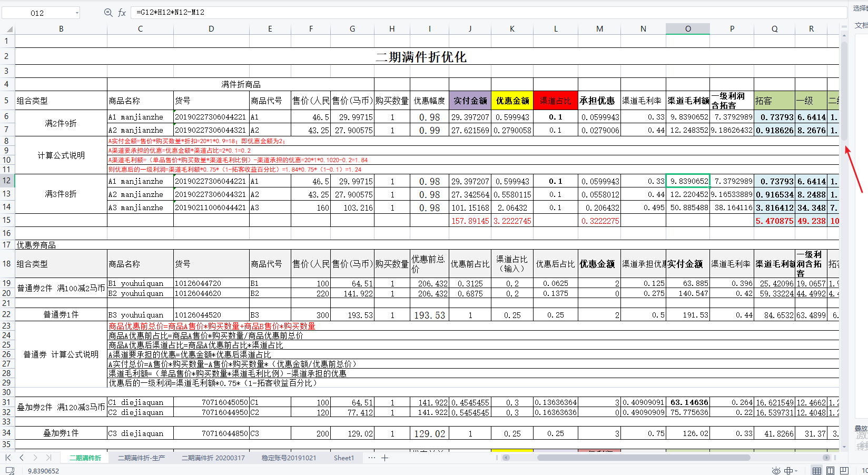Open the 稳定账号20191021 sheet tab
The image size is (868, 475).
click(289, 458)
